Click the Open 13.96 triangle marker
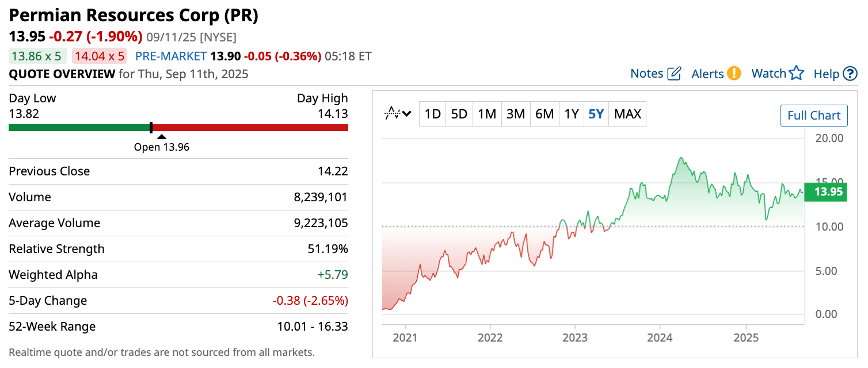Screen dimensions: 868x368 [162, 137]
